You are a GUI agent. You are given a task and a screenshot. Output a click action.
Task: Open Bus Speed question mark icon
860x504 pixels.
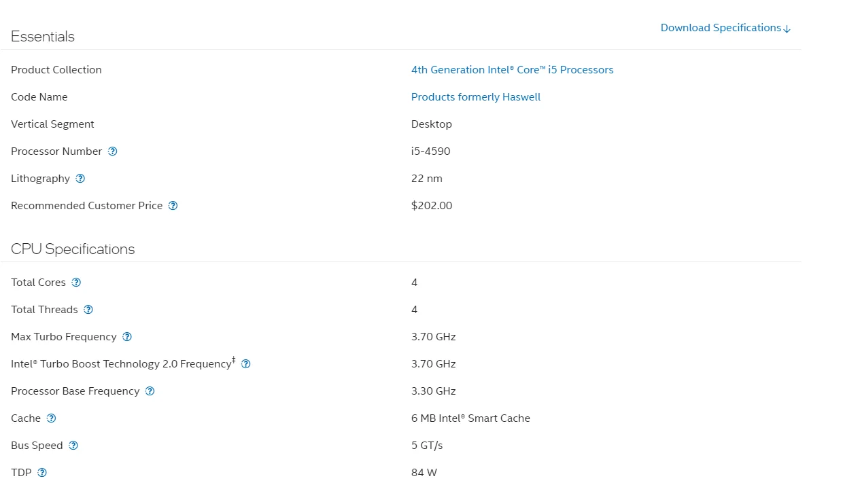(73, 446)
